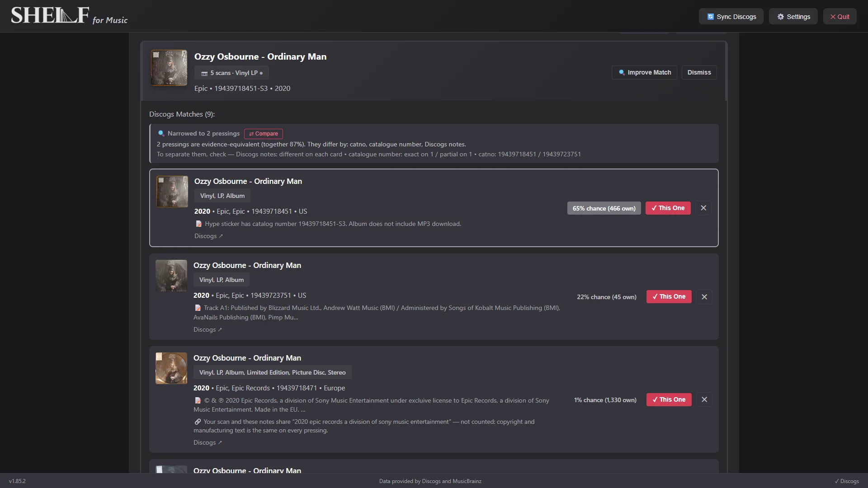The width and height of the screenshot is (868, 488).
Task: Click the Sync Discogs button
Action: pos(731,17)
